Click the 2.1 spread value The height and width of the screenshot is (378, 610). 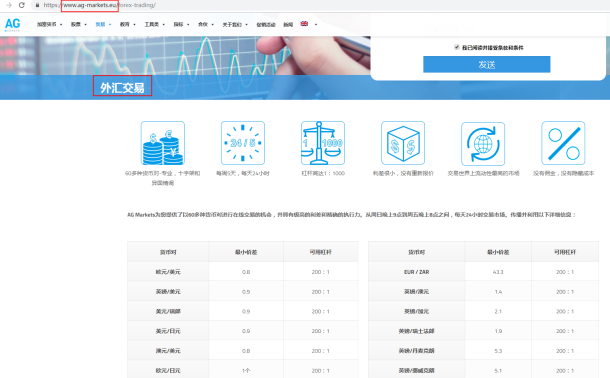498,312
